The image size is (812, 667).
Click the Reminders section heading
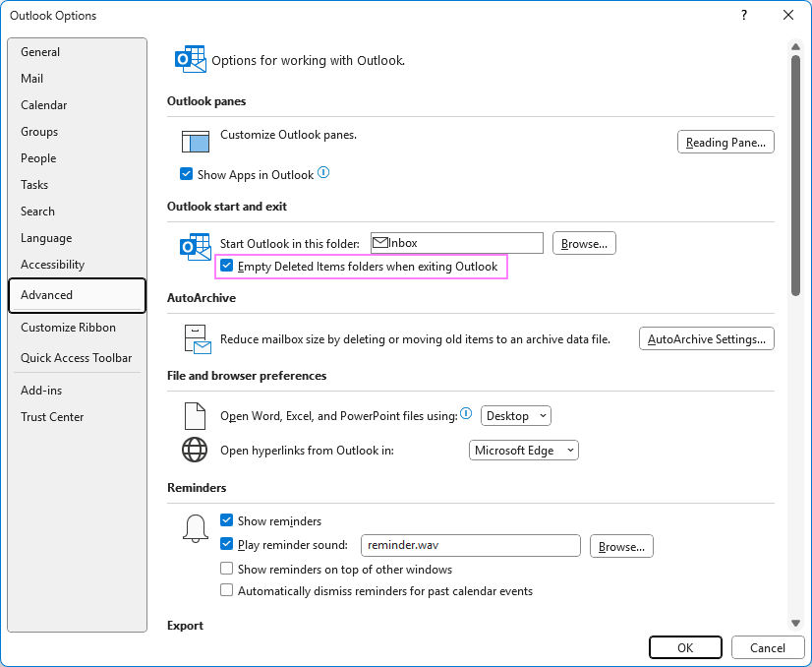197,488
